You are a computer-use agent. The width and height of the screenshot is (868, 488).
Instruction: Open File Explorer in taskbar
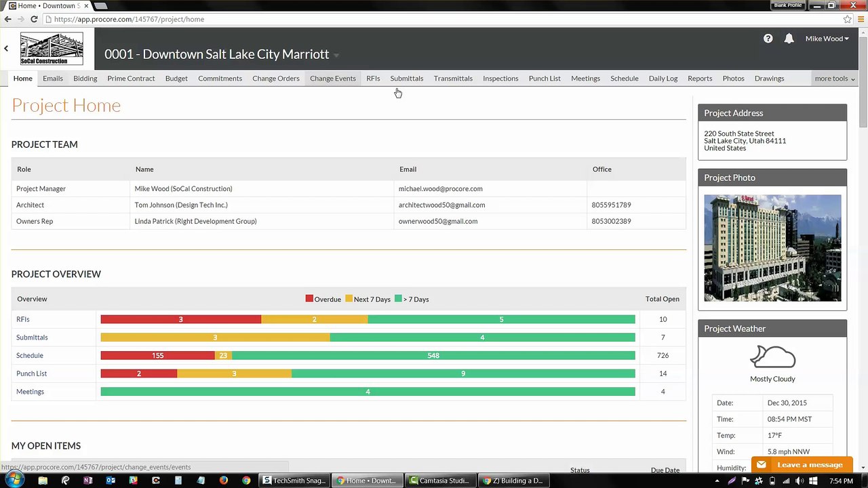point(43,481)
